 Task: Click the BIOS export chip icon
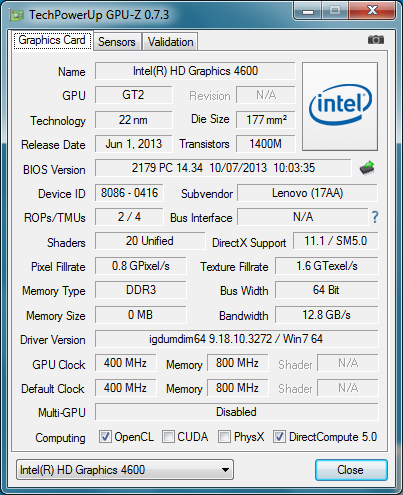pos(367,168)
